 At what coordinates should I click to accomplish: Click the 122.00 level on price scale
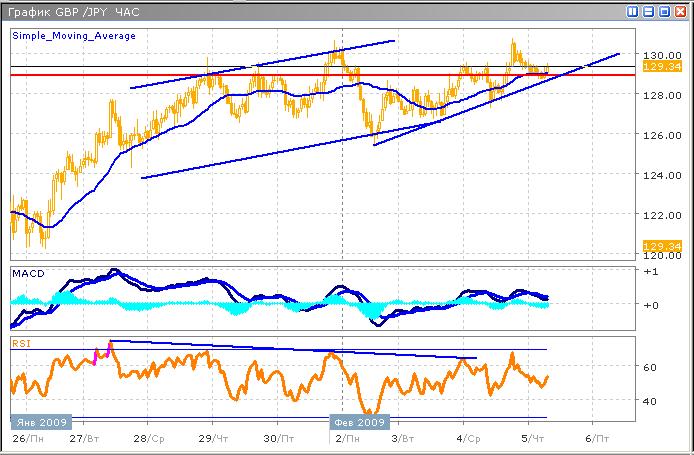click(656, 215)
